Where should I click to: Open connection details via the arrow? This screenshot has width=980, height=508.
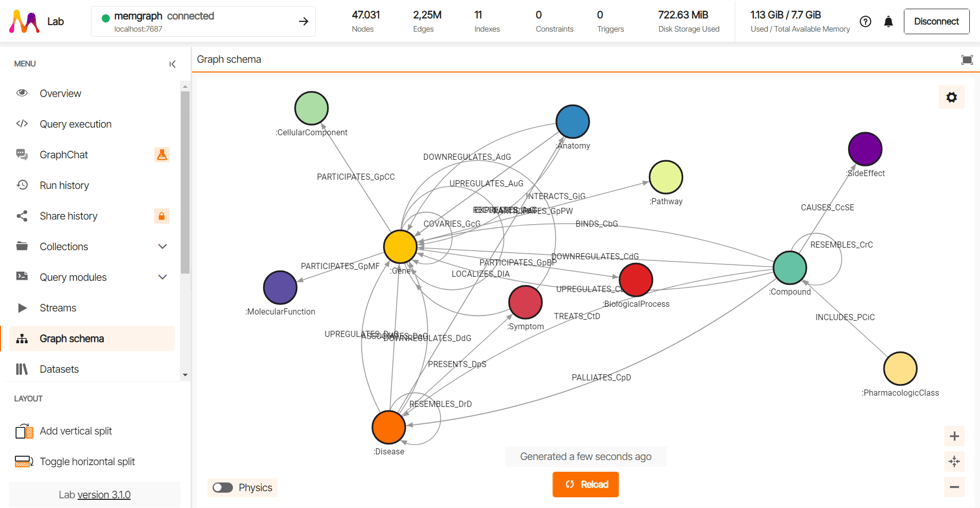pos(304,21)
